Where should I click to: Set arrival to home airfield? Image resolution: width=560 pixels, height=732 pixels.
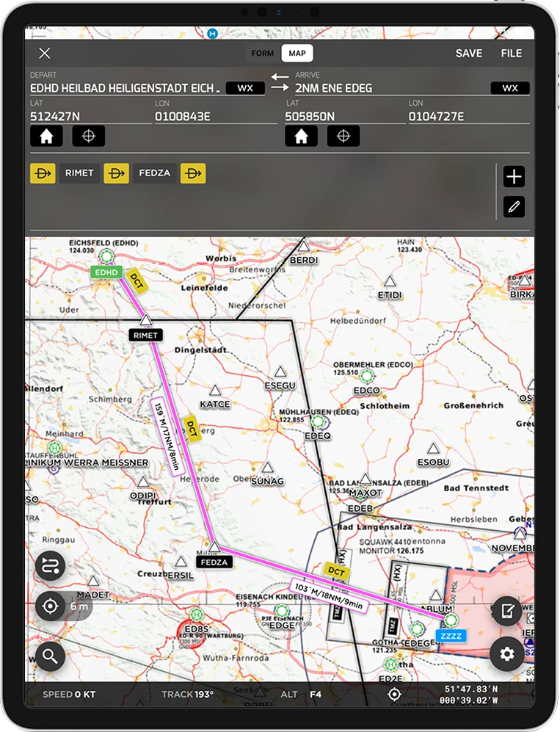[301, 137]
